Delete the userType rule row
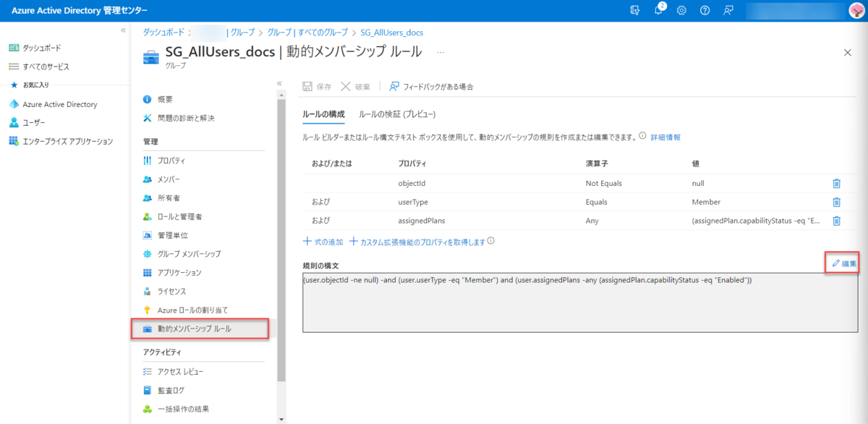Image resolution: width=868 pixels, height=424 pixels. pyautogui.click(x=836, y=202)
